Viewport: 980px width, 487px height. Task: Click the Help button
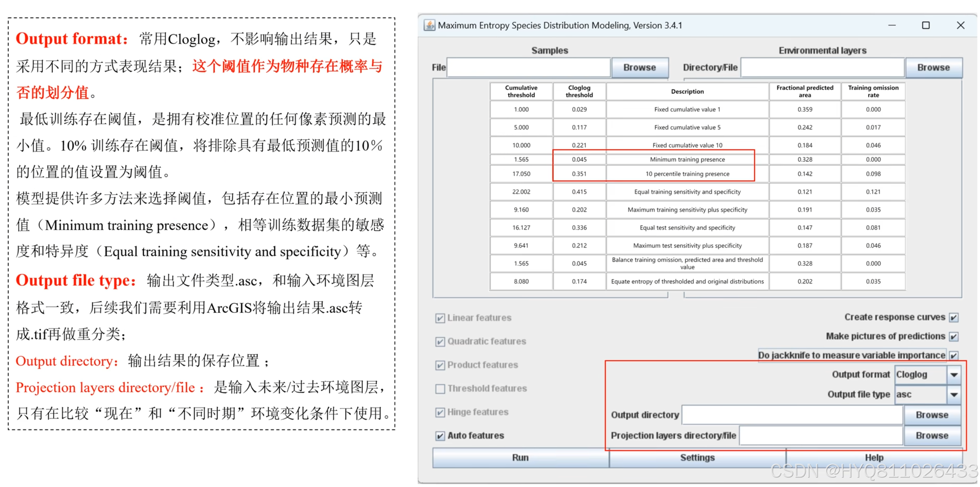[x=874, y=458]
